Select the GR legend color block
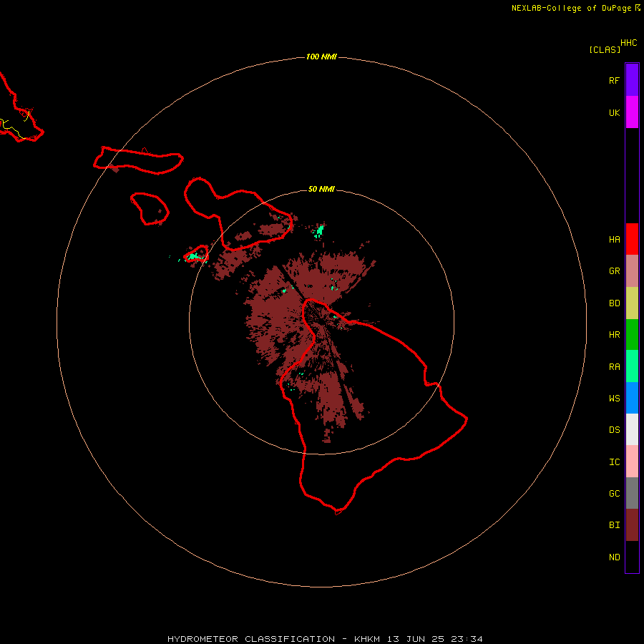 632,271
